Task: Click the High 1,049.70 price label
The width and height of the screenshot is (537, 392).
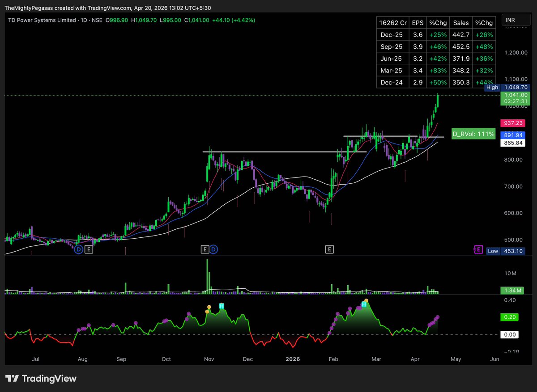Action: [x=508, y=88]
